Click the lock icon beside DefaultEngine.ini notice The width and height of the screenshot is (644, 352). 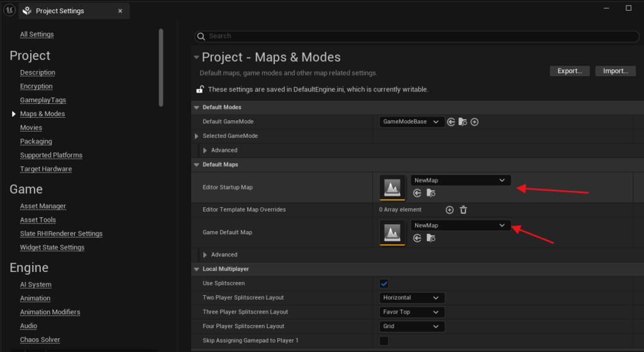(200, 89)
